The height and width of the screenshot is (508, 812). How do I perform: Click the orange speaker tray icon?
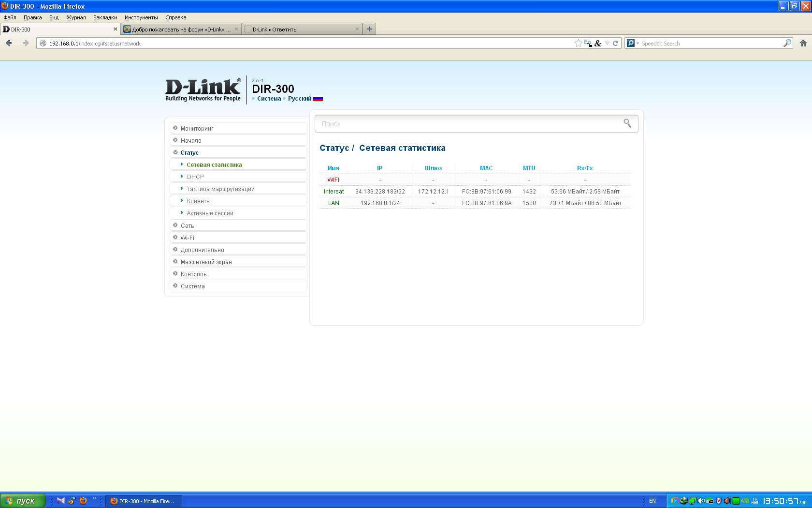[727, 501]
